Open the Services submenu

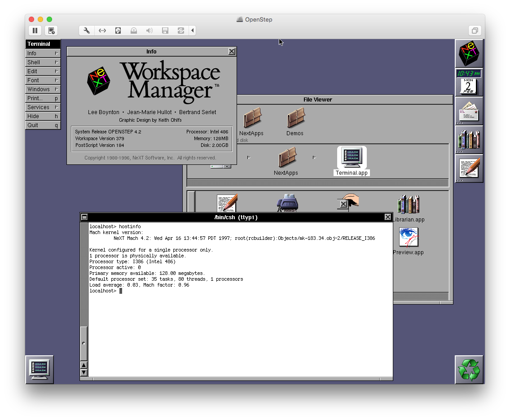43,107
